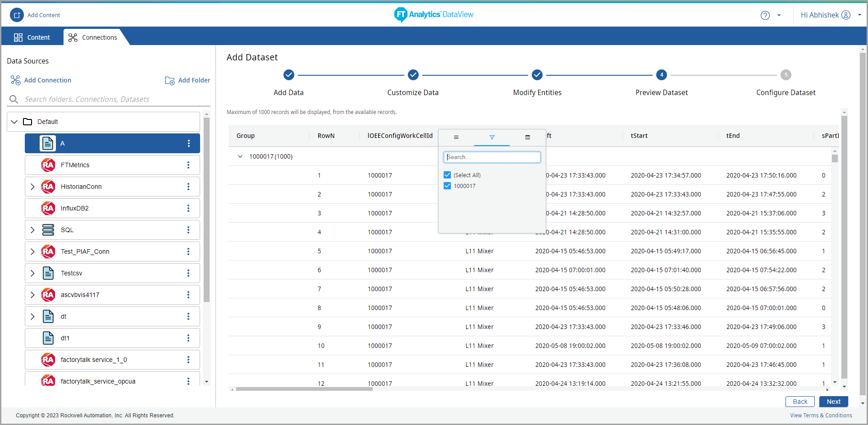
Task: Click the Add Folder icon
Action: pos(169,80)
